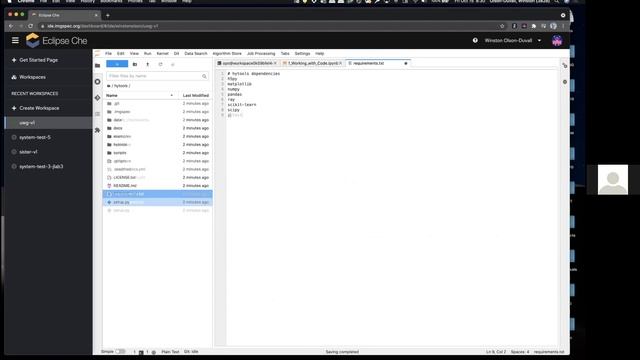Open the Edit menu
Viewport: 640px width, 360px height.
tap(120, 53)
